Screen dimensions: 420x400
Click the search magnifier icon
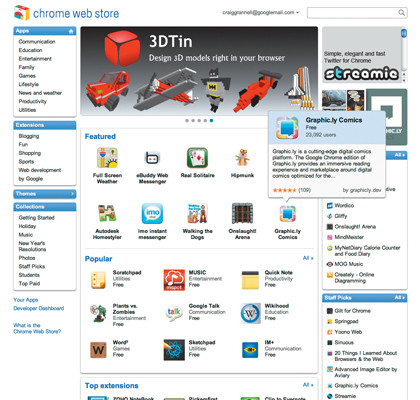(401, 13)
